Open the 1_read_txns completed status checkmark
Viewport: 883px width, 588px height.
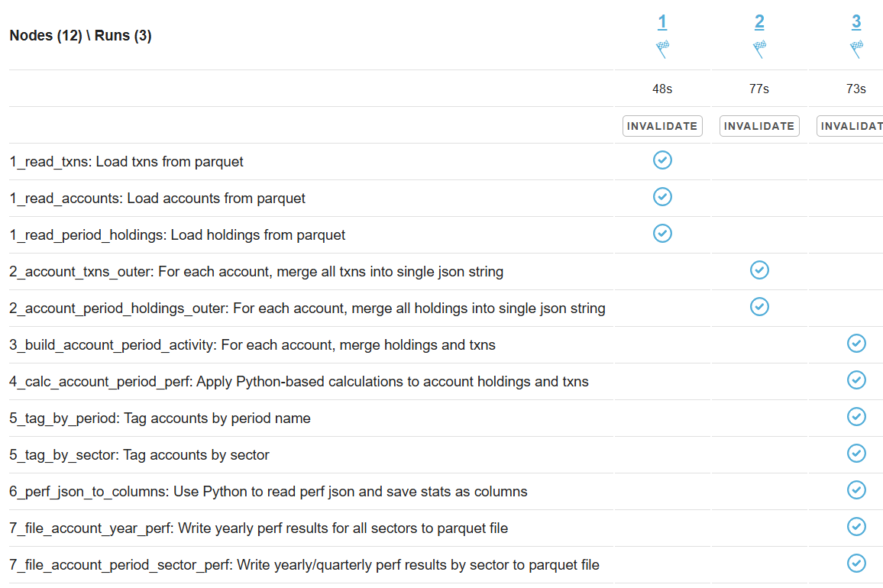point(662,160)
